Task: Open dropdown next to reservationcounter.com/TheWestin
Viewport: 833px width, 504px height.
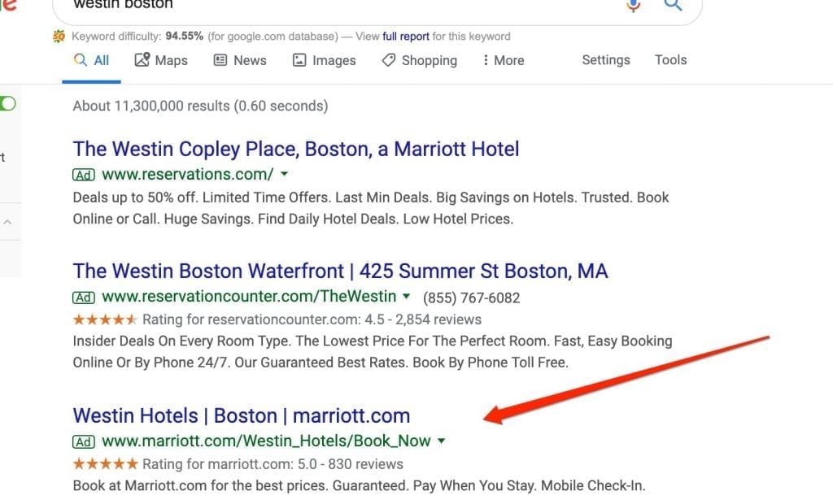Action: tap(407, 296)
